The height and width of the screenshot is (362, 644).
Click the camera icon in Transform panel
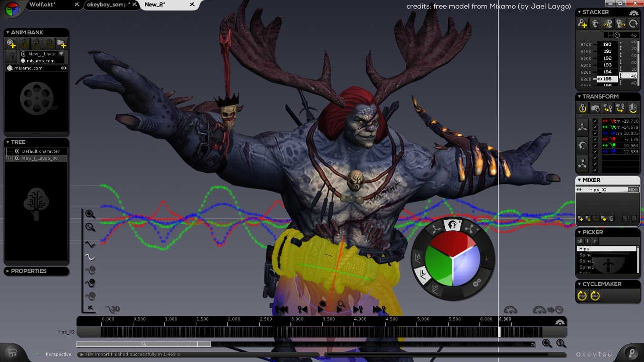coord(595,108)
